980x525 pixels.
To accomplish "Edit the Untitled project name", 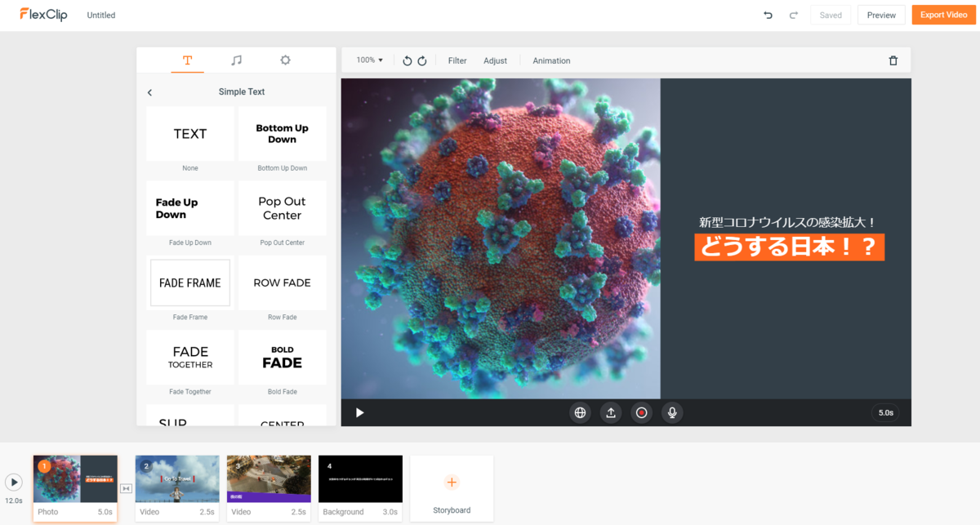I will pos(101,16).
